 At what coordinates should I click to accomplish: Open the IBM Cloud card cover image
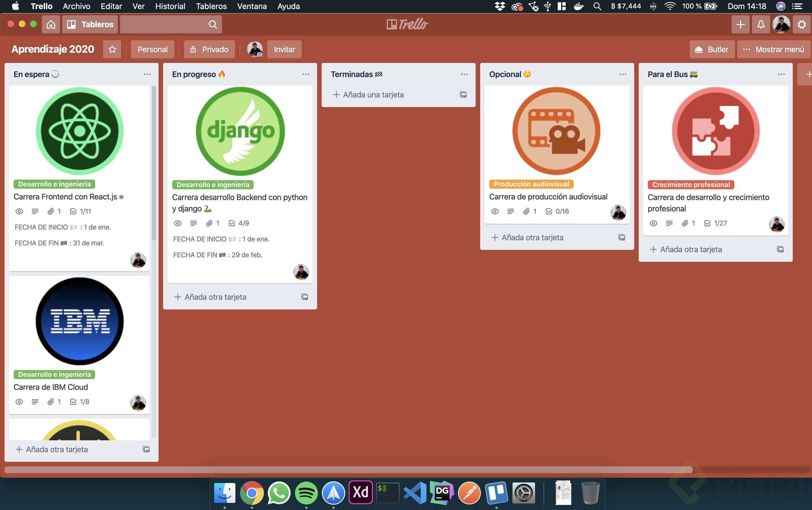click(x=80, y=321)
